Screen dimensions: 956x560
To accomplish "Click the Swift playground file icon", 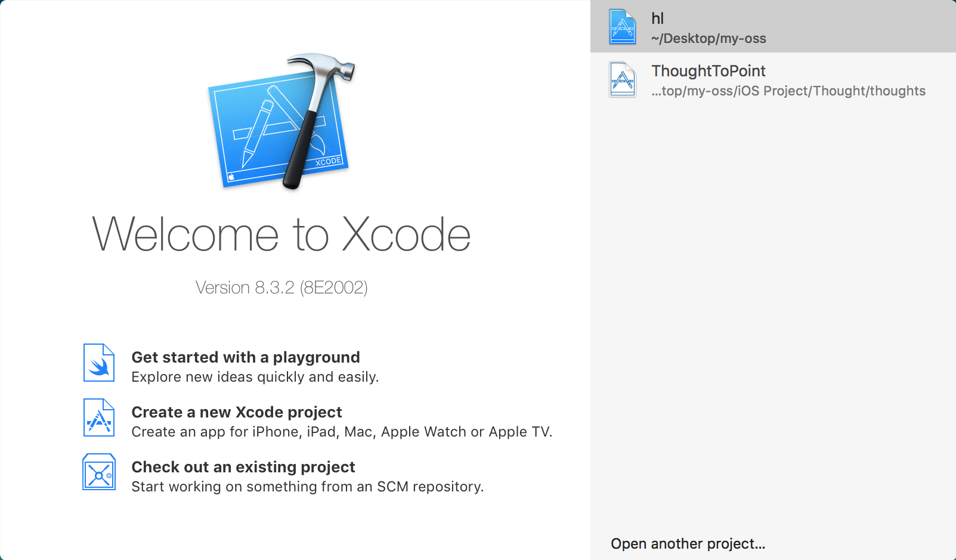I will tap(99, 363).
